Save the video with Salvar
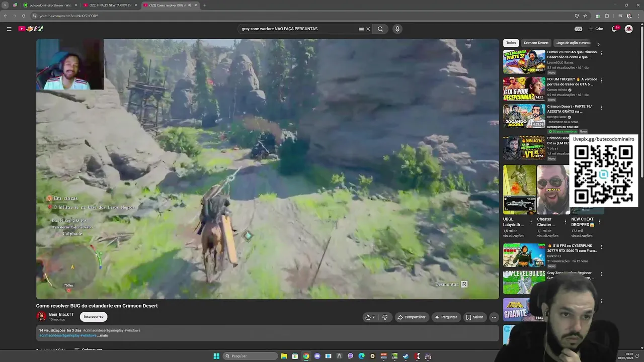 474,317
